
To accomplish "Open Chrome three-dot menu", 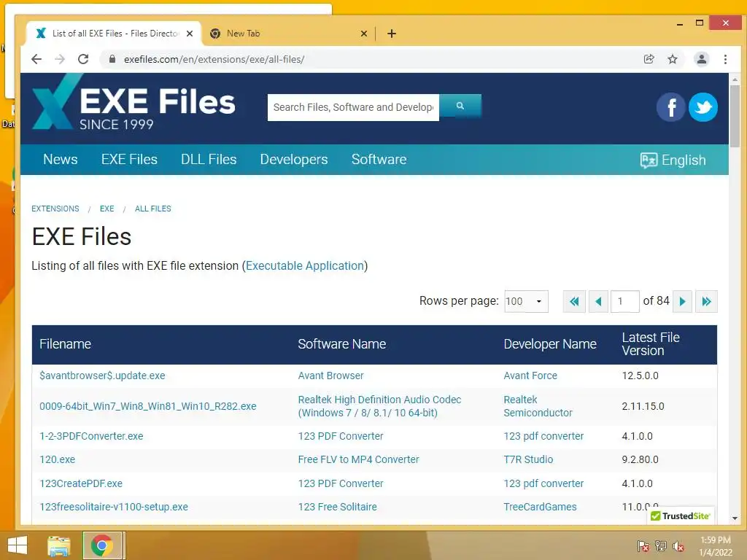I will pyautogui.click(x=725, y=59).
